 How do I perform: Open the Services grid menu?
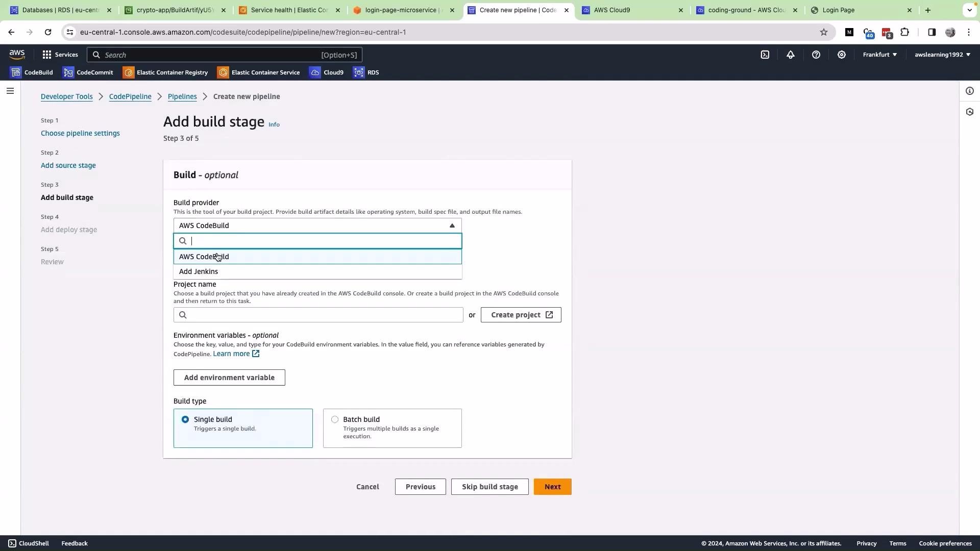(60, 55)
